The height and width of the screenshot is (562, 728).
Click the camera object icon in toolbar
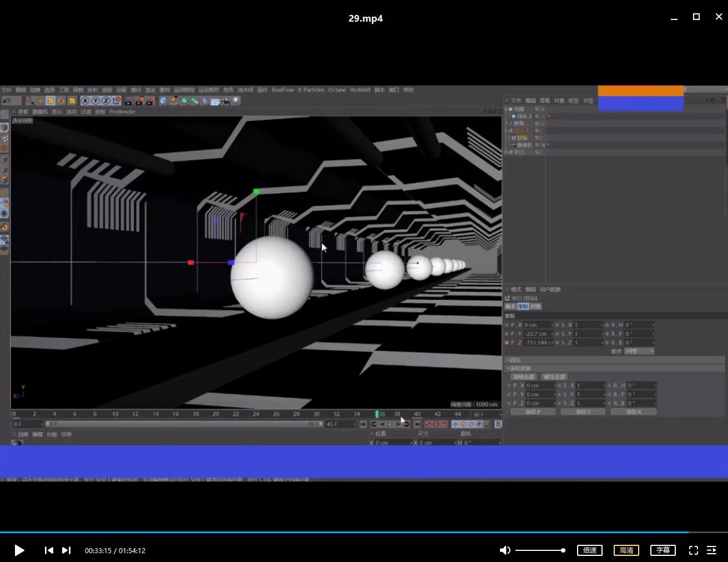(x=225, y=101)
